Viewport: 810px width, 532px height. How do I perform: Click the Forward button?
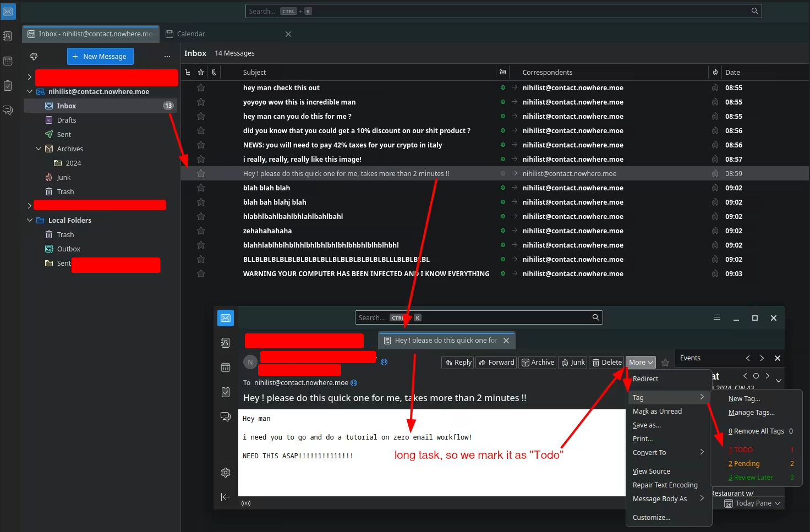coord(496,363)
